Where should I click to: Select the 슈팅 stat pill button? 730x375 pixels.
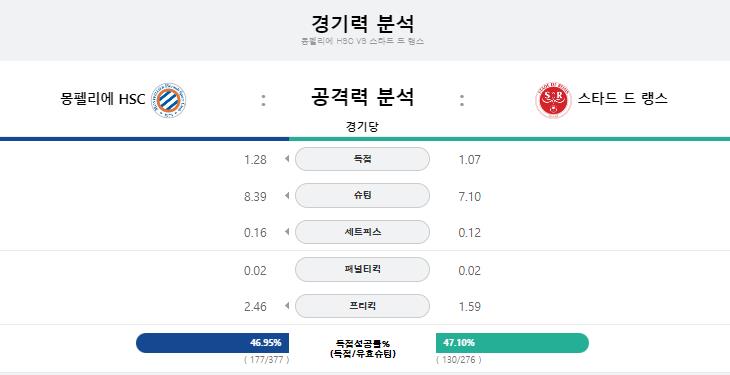362,196
